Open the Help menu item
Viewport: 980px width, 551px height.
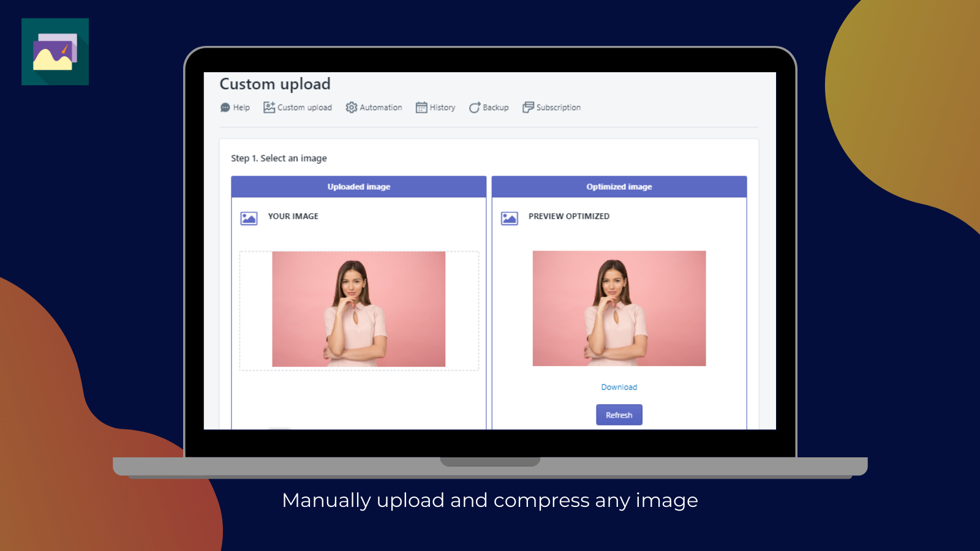(235, 108)
